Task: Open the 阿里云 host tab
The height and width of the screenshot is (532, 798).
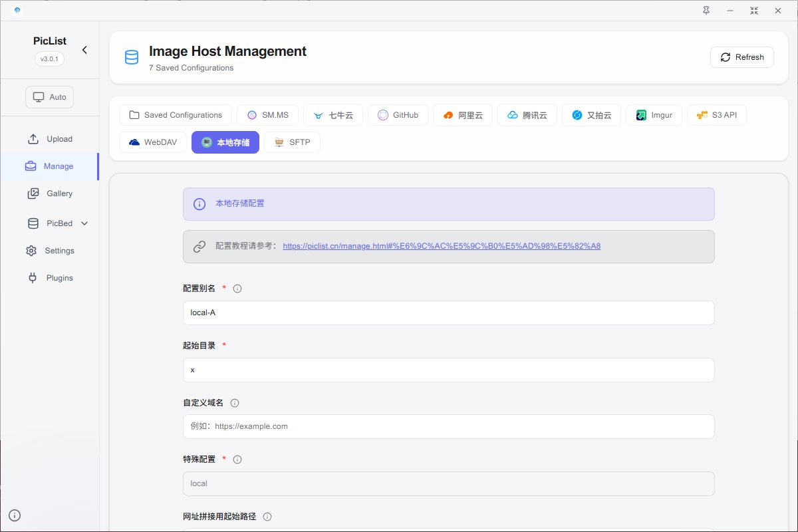Action: point(463,115)
